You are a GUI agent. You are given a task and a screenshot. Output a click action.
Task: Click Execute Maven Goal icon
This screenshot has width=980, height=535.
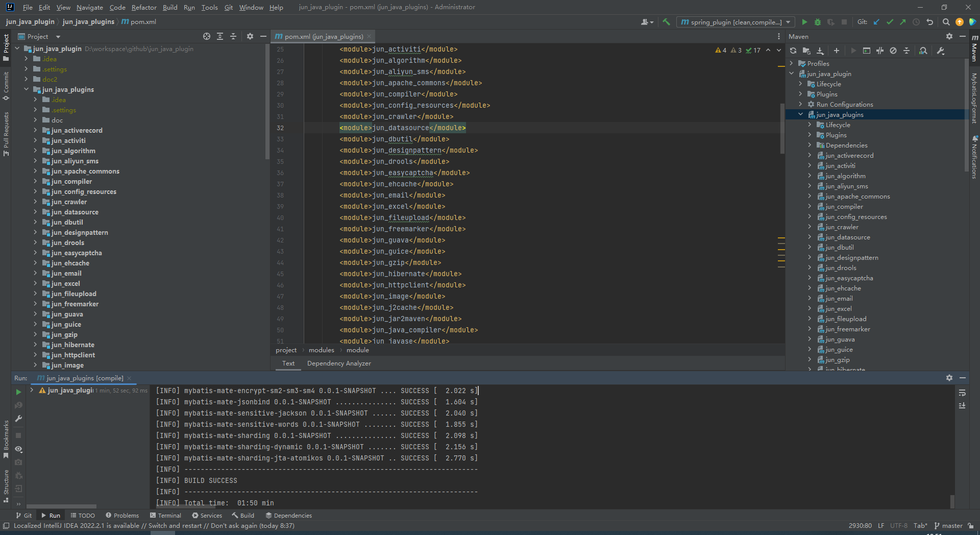pos(867,51)
